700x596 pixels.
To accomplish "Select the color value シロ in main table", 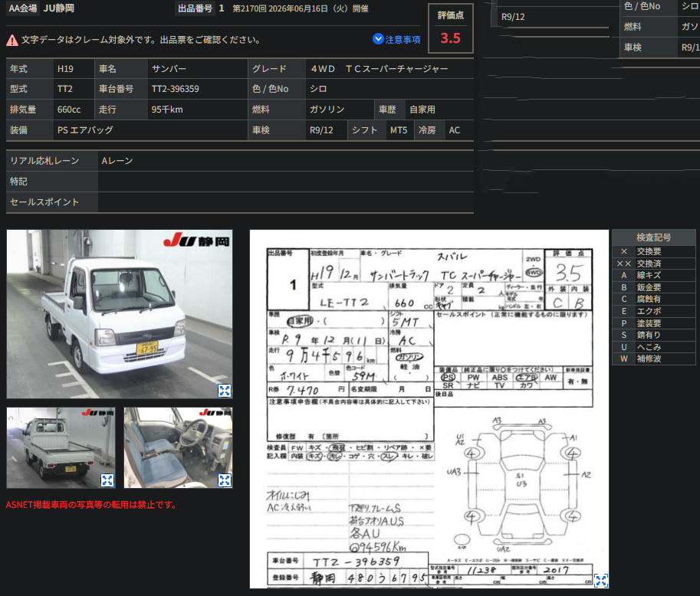I will coord(318,89).
